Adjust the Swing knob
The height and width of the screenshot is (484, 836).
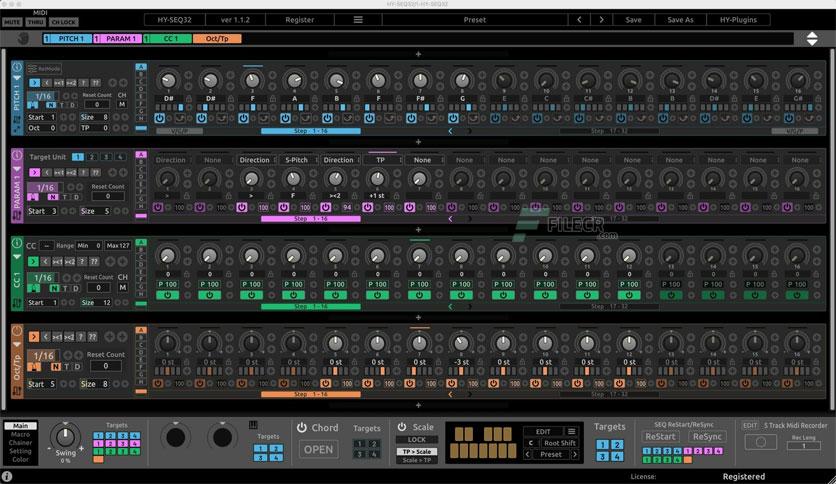pyautogui.click(x=65, y=437)
